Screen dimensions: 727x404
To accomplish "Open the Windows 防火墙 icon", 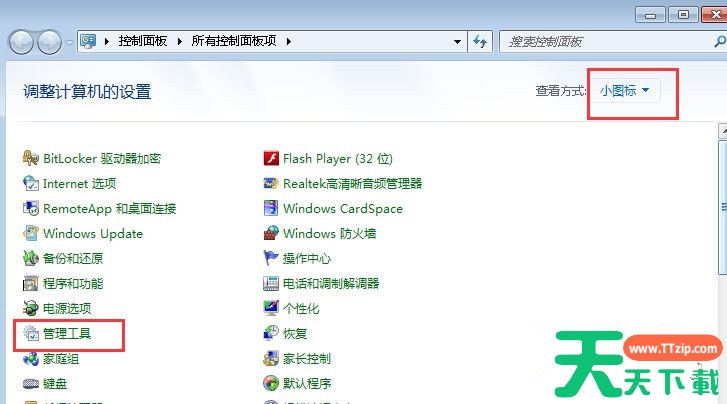I will [271, 234].
